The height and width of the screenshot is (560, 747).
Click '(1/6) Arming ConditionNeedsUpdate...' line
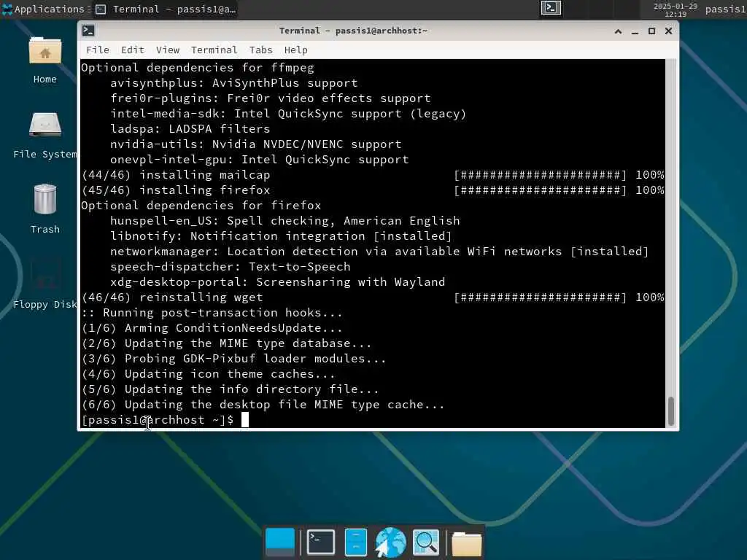[x=212, y=328]
